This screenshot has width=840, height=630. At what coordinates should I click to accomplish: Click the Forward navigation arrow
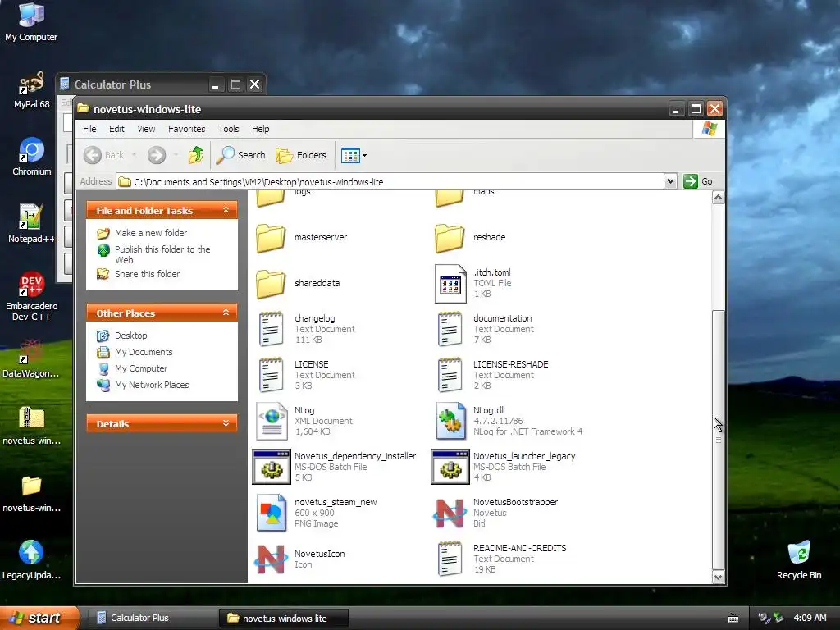click(157, 155)
